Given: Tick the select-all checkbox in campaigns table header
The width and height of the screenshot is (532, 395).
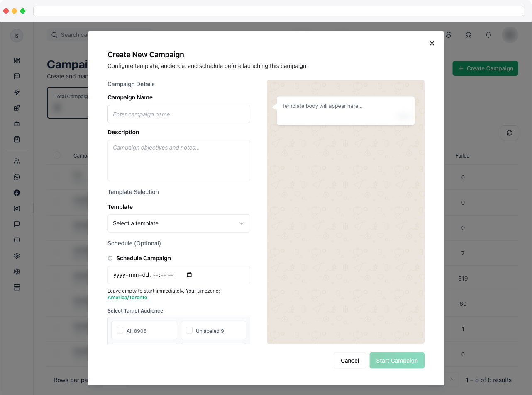Looking at the screenshot, I should click(57, 155).
